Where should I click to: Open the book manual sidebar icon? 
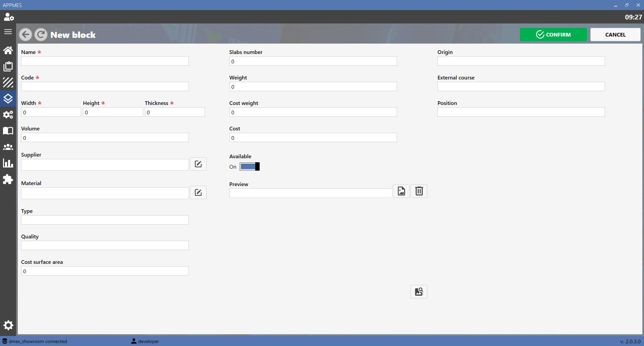pos(8,131)
